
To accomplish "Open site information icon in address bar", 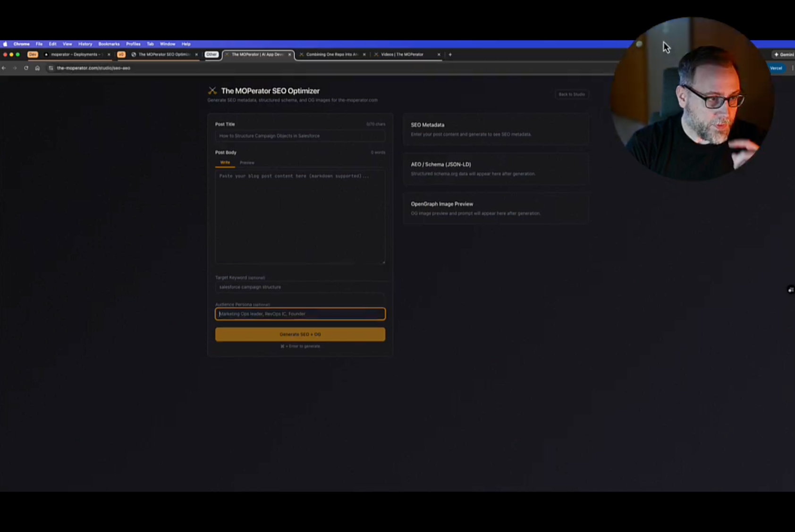I will click(x=51, y=68).
